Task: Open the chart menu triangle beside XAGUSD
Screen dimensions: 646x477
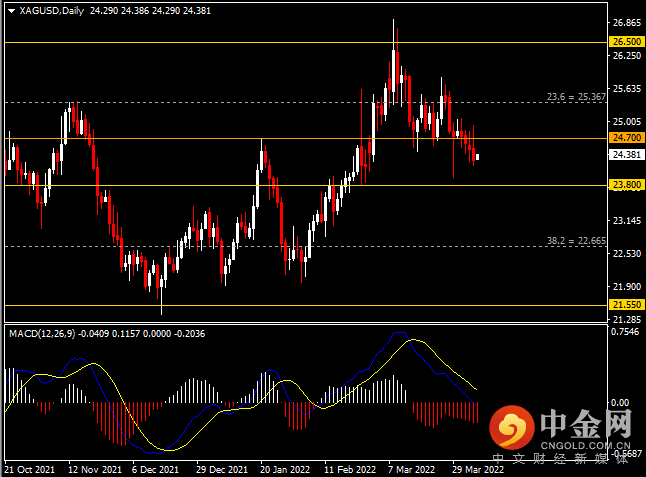Action: tap(12, 11)
